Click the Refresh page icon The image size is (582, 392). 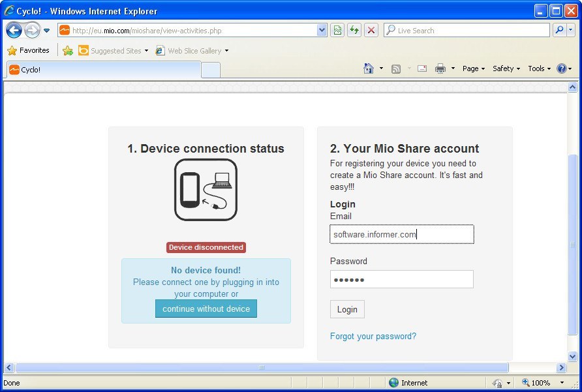click(x=354, y=30)
